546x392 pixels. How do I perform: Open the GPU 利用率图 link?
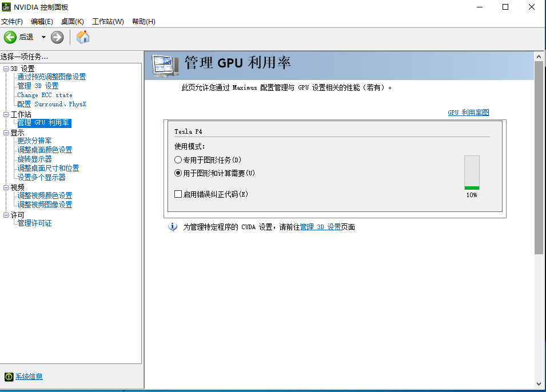[468, 113]
